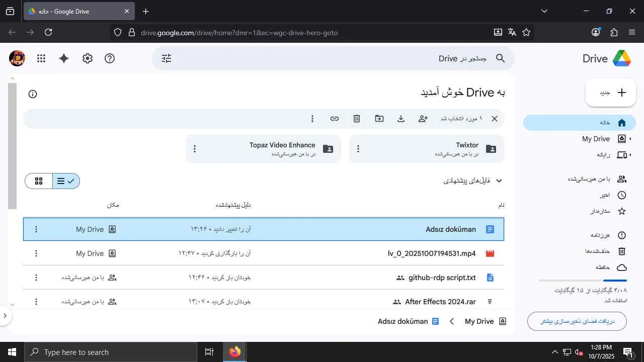The image size is (644, 362).
Task: Open Drive help question mark
Action: coord(110,58)
